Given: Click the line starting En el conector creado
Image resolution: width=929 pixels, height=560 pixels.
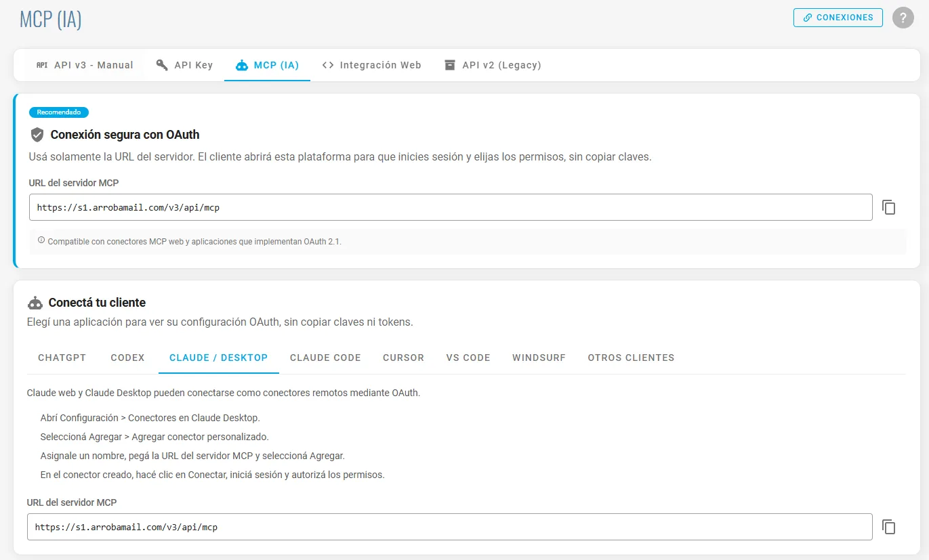Looking at the screenshot, I should tap(212, 475).
